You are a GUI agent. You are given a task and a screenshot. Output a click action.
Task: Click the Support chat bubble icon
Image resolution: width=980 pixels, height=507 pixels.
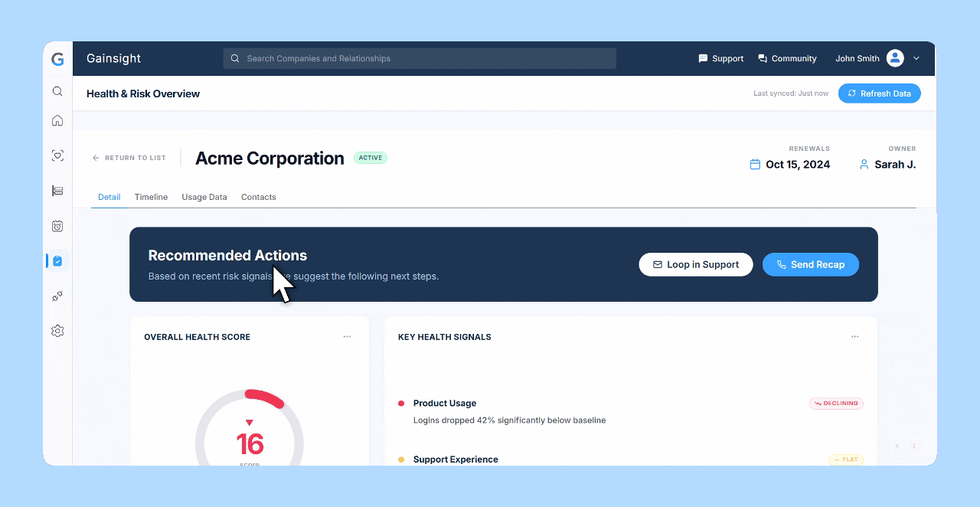pos(703,58)
